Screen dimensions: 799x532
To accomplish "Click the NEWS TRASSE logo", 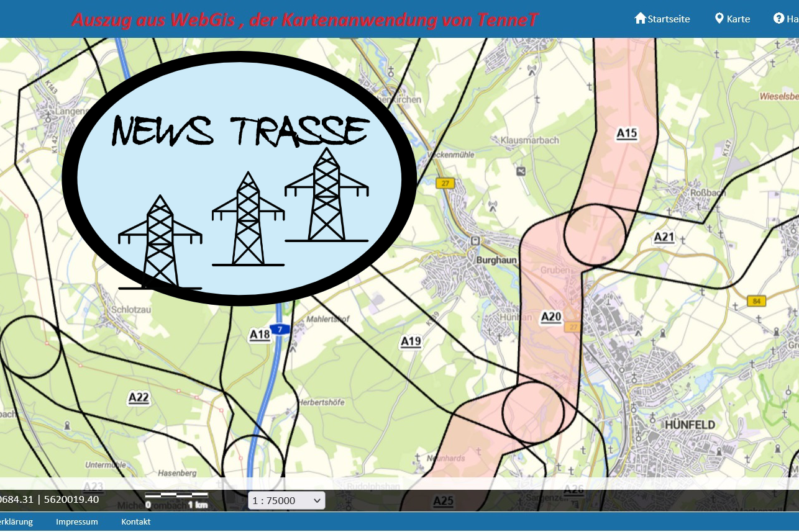I will [239, 179].
